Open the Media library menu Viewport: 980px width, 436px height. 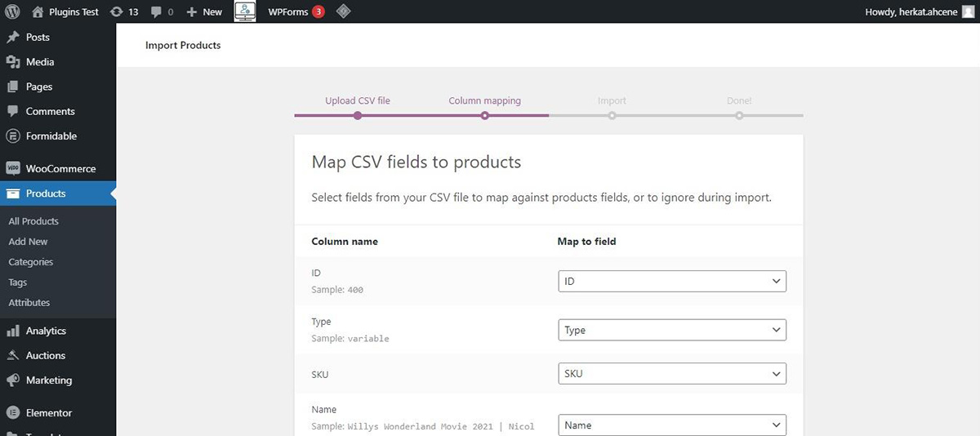(40, 62)
